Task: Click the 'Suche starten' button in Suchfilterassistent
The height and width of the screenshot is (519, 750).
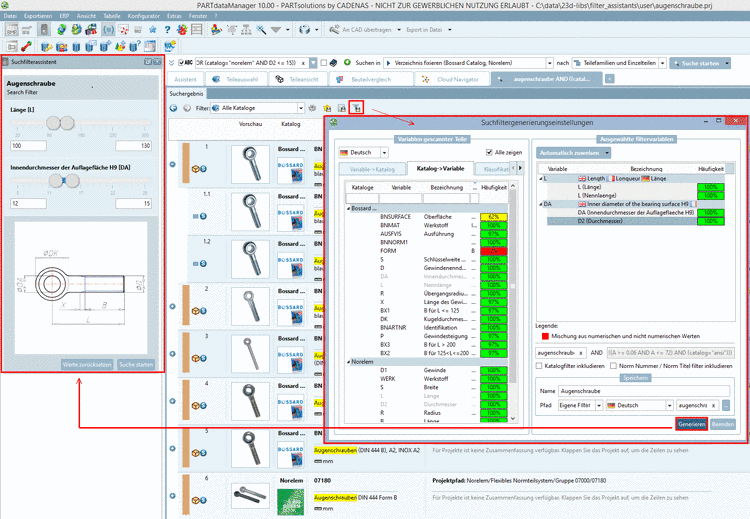Action: coord(137,364)
